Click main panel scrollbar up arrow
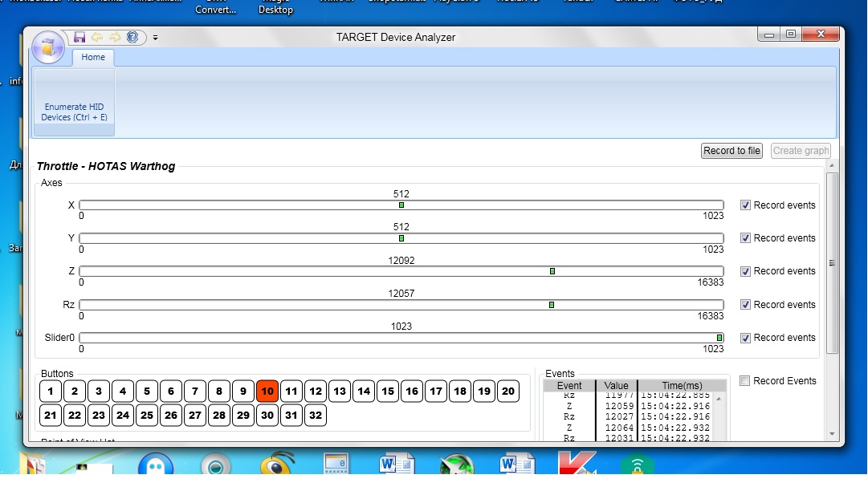The height and width of the screenshot is (495, 868). (x=831, y=165)
